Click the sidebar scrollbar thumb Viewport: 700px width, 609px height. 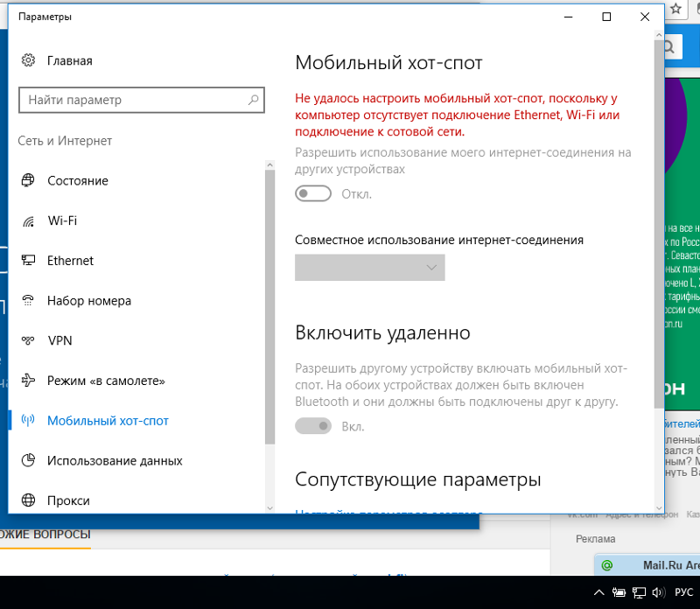tap(269, 307)
